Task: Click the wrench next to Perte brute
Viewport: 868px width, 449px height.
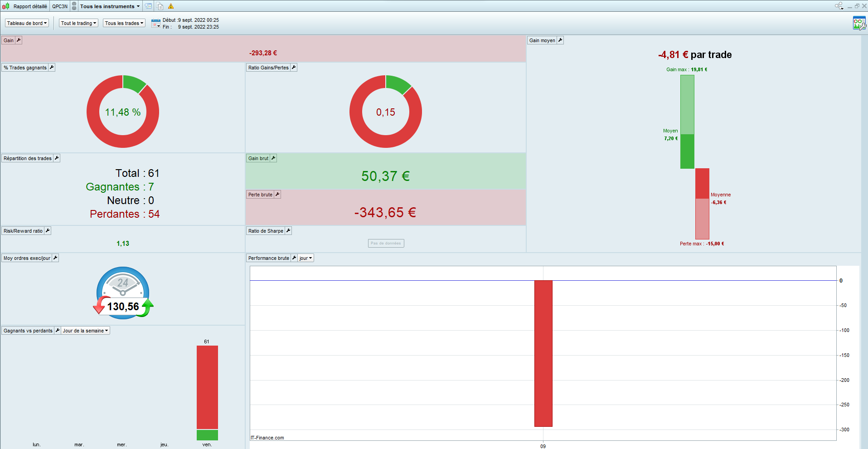Action: (x=277, y=195)
